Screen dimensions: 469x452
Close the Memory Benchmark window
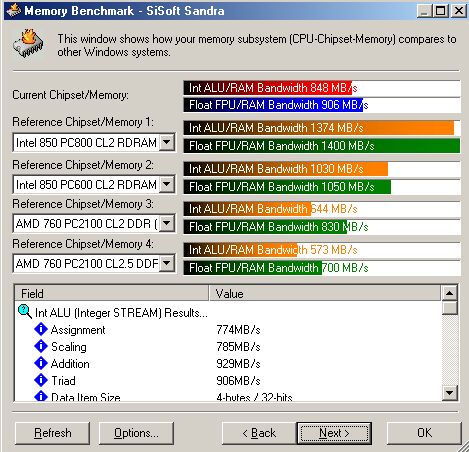pos(458,11)
